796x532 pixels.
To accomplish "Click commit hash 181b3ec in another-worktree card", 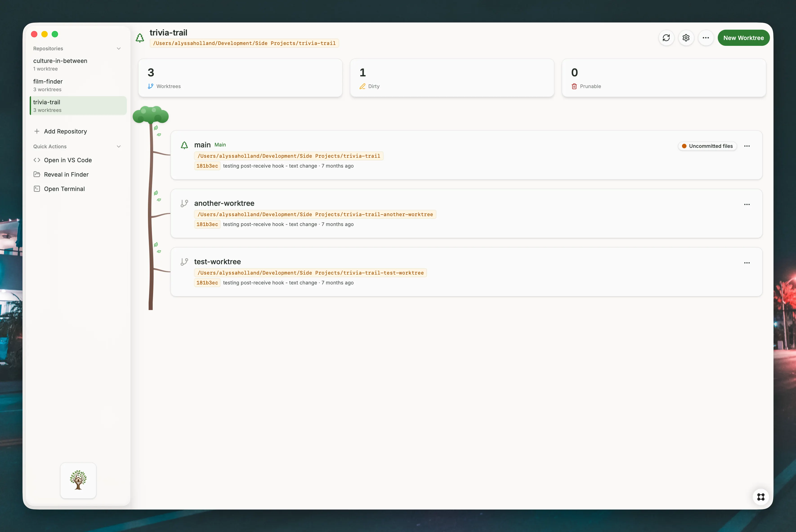I will (x=207, y=224).
